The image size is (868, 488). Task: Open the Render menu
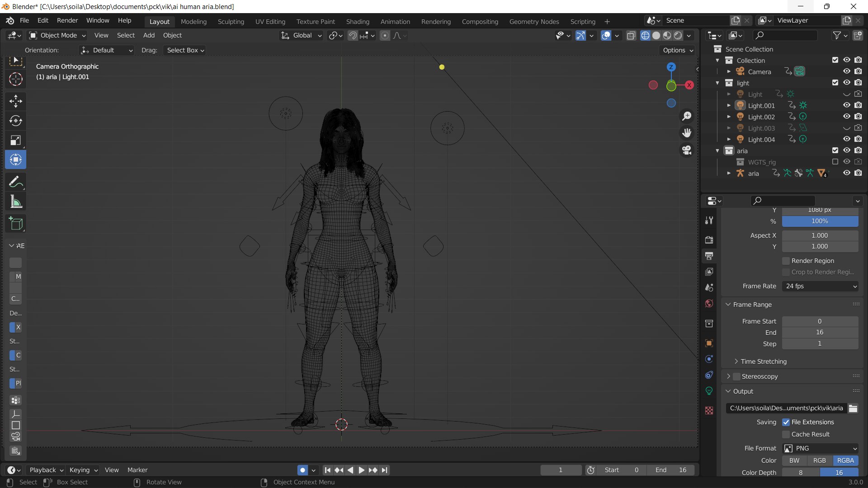click(x=67, y=21)
